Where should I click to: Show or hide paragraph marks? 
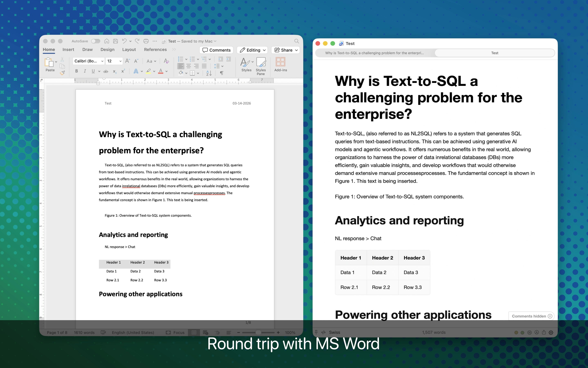point(222,73)
